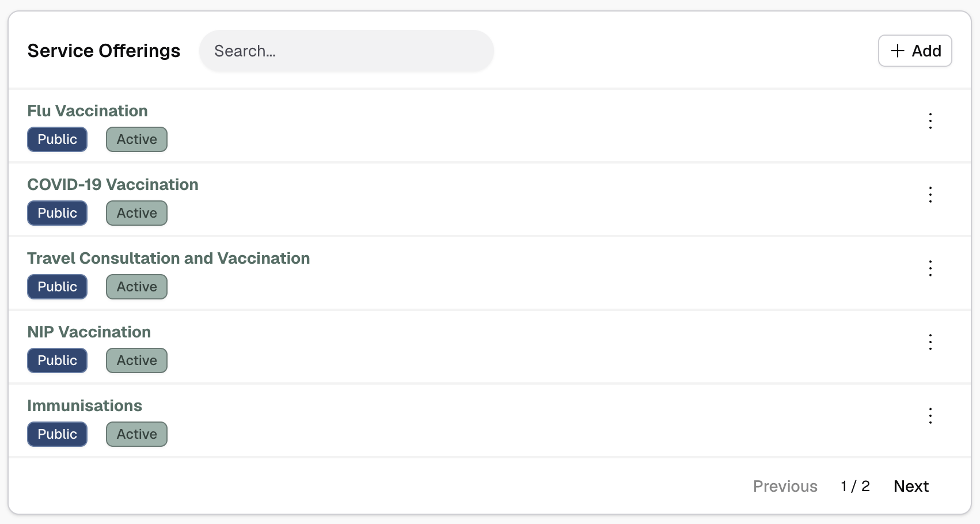Click the Public badge under Travel Consultation
Viewport: 980px width, 524px height.
pyautogui.click(x=57, y=287)
